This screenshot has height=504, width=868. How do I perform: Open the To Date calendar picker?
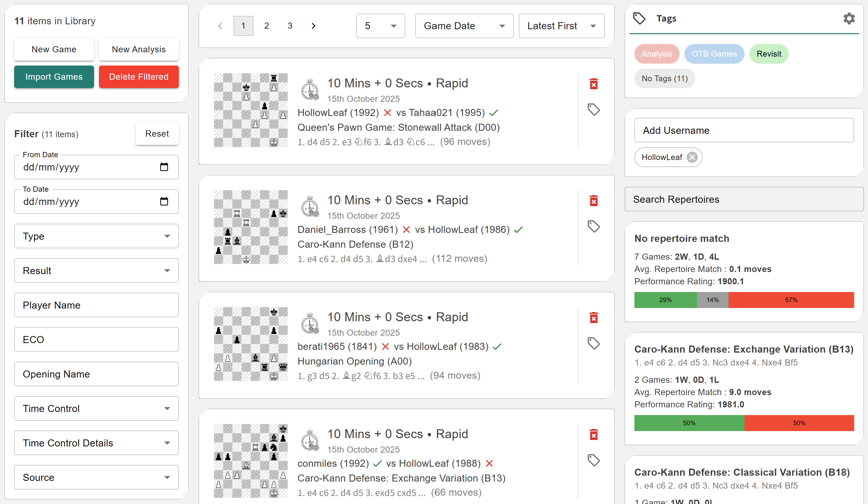click(164, 202)
